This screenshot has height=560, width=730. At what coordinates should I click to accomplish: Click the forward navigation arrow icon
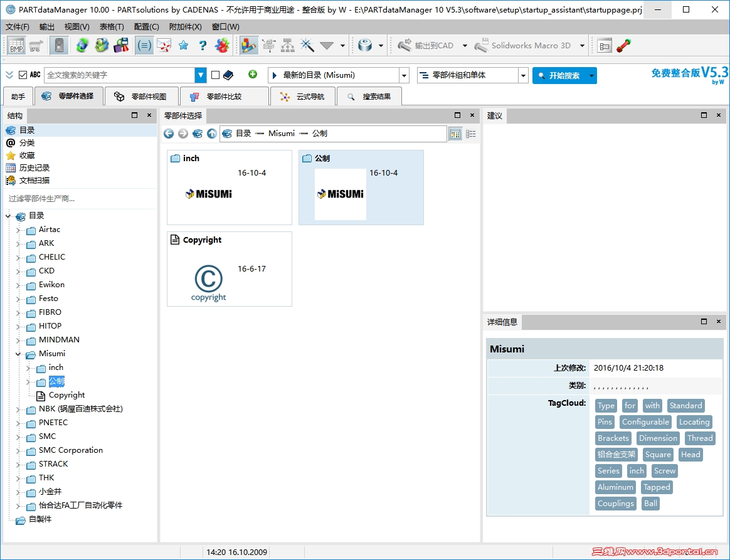[x=183, y=134]
